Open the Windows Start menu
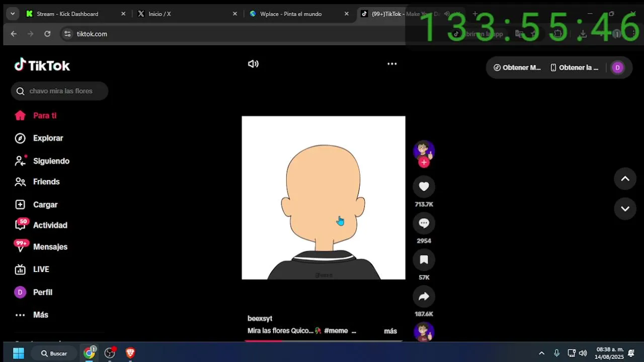The height and width of the screenshot is (362, 644). 19,353
